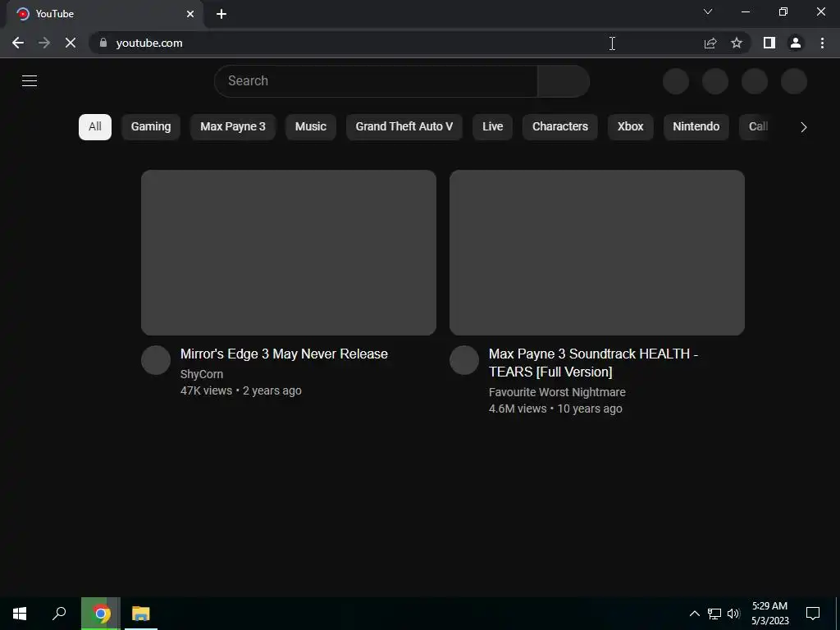Select the Xbox filter chip

point(631,127)
